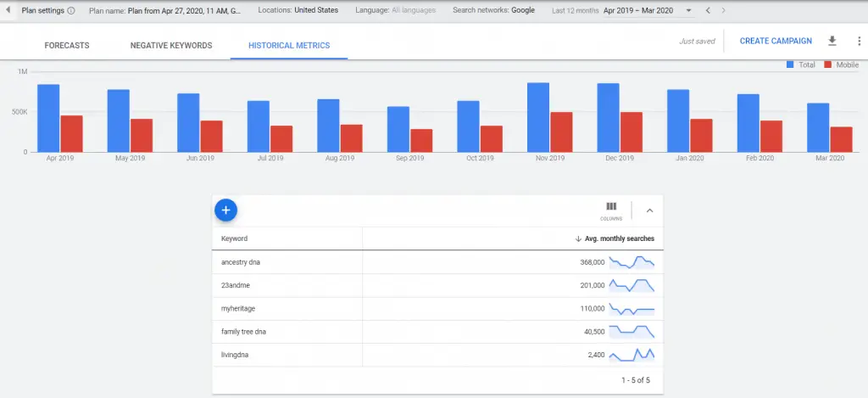Select the family tree dna keyword
Image resolution: width=868 pixels, height=398 pixels.
(243, 332)
